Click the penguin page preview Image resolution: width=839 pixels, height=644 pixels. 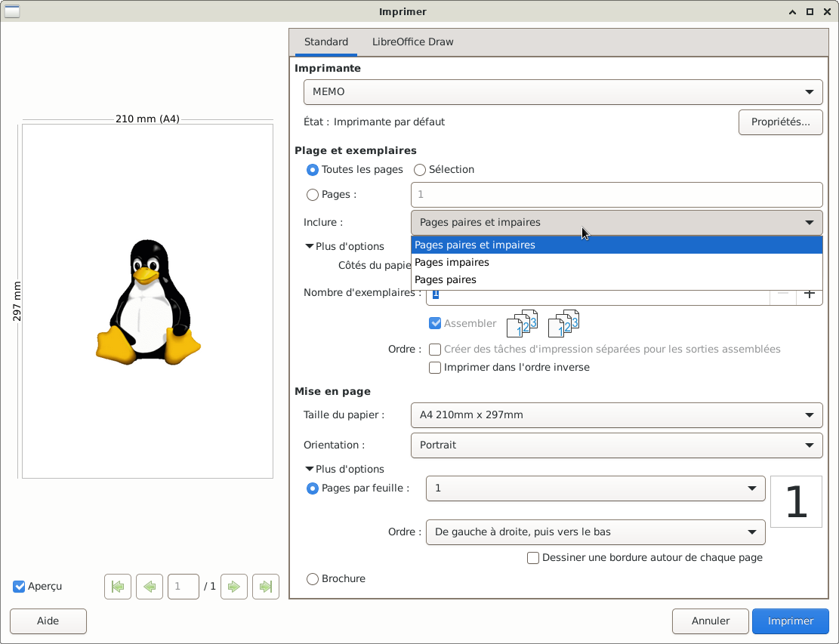click(x=148, y=301)
